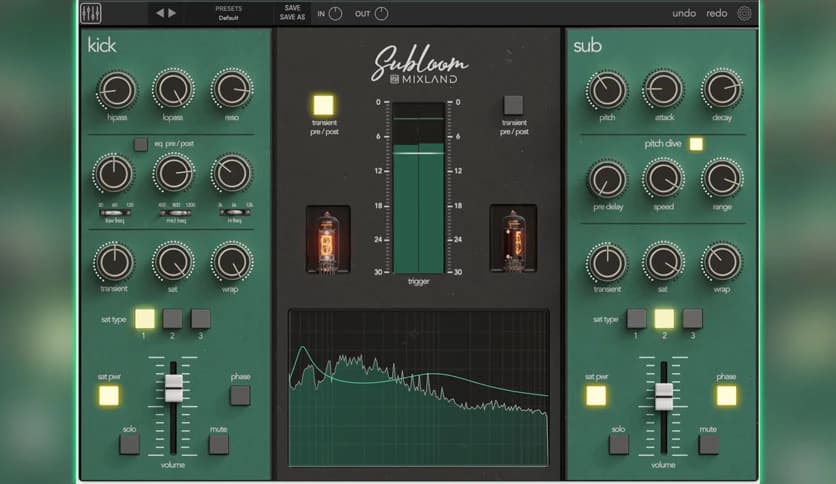Toggle sub-side transient pre / post button
This screenshot has height=484, width=836.
[513, 105]
